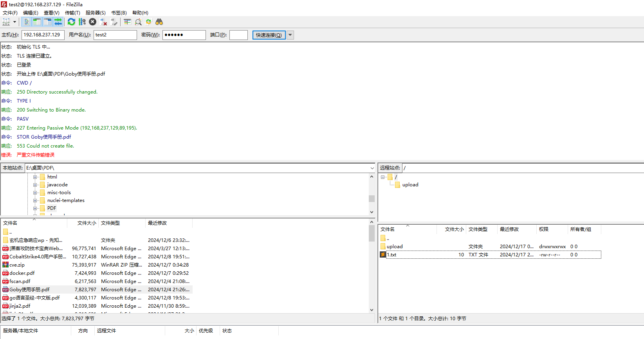The width and height of the screenshot is (644, 339).
Task: Click the binoculars file search icon
Action: coord(159,22)
